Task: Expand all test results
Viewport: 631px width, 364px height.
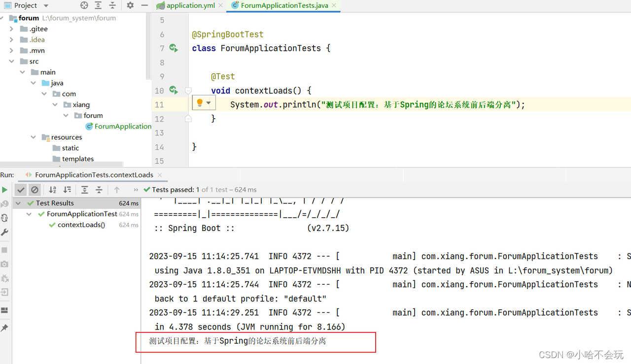Action: [x=85, y=190]
